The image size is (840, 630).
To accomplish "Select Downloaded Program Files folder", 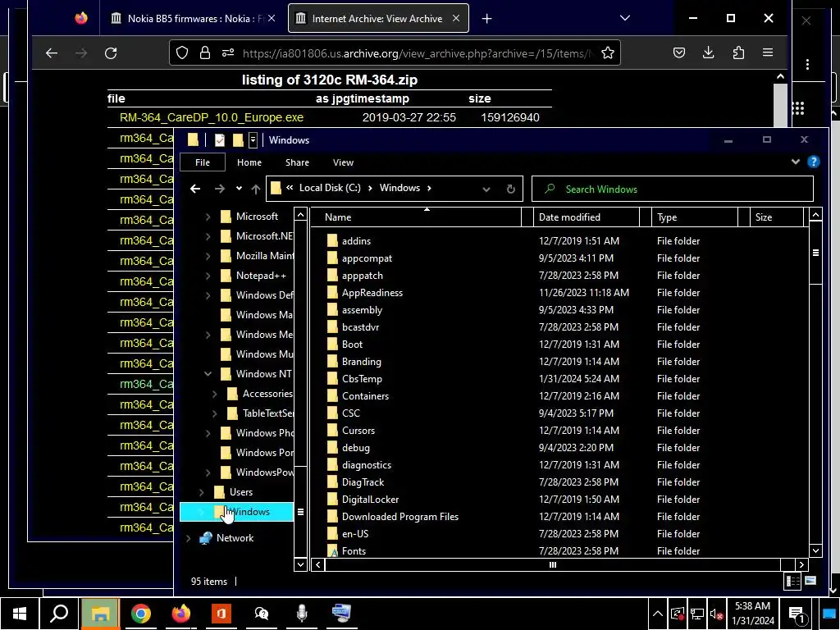I will coord(399,517).
